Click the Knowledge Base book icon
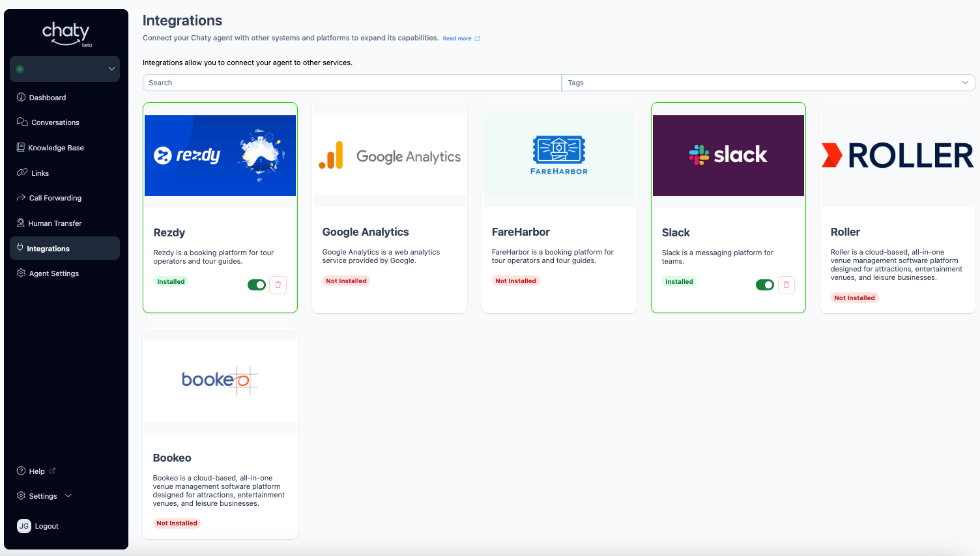 click(x=21, y=147)
